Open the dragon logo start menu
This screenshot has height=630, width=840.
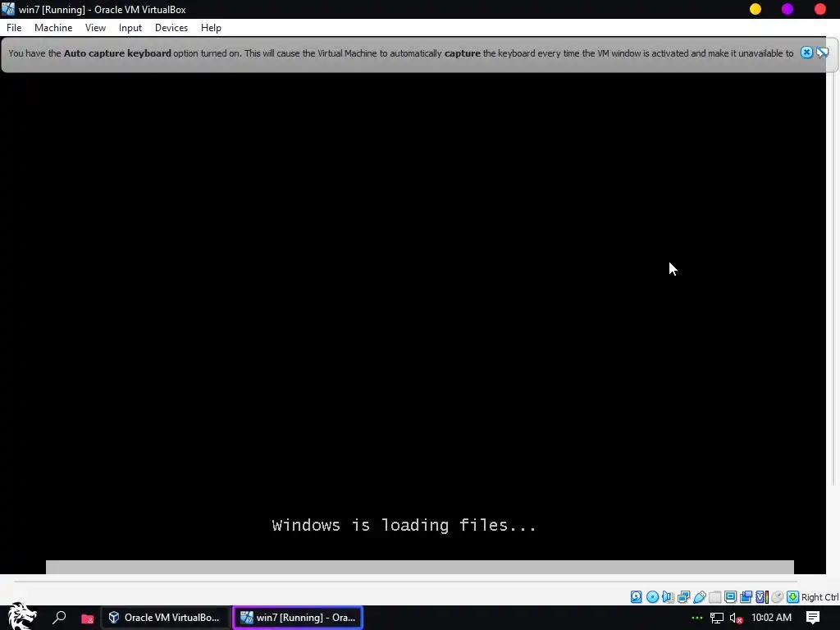point(21,617)
